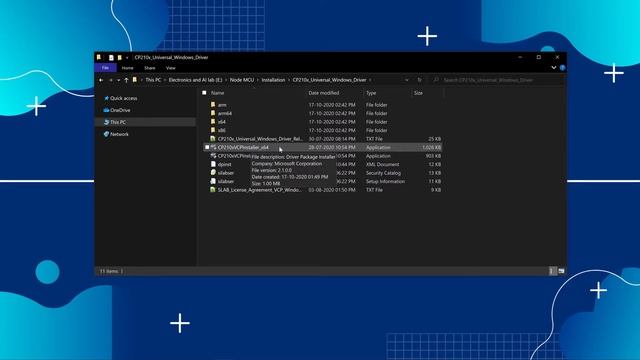Click the '11 items' status bar text
Viewport: 640px width, 360px height.
click(x=109, y=271)
